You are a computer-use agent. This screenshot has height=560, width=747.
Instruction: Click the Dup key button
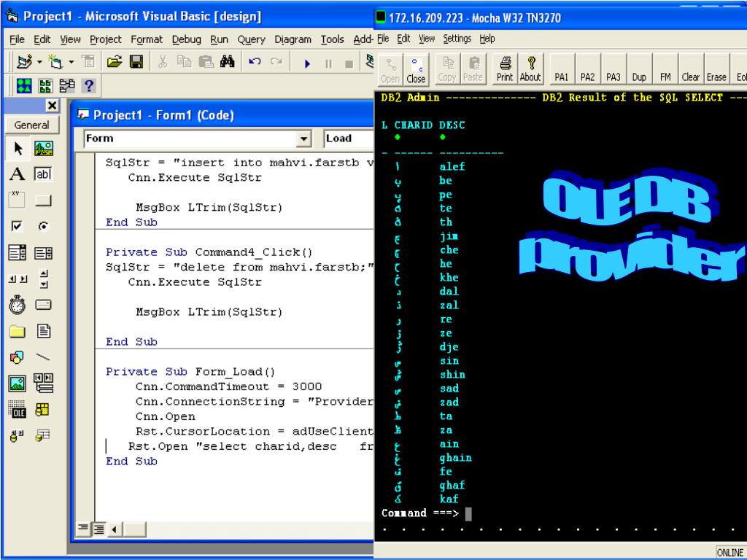point(639,69)
